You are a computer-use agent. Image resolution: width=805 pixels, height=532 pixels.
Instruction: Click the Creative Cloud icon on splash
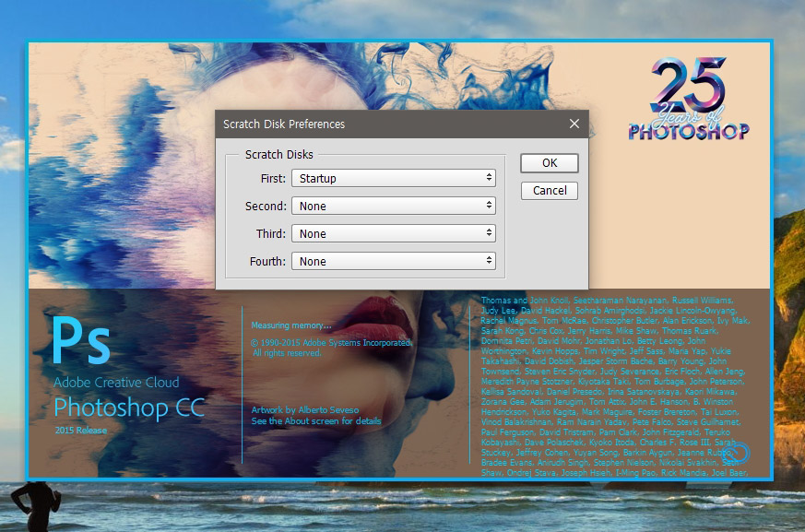pos(737,453)
